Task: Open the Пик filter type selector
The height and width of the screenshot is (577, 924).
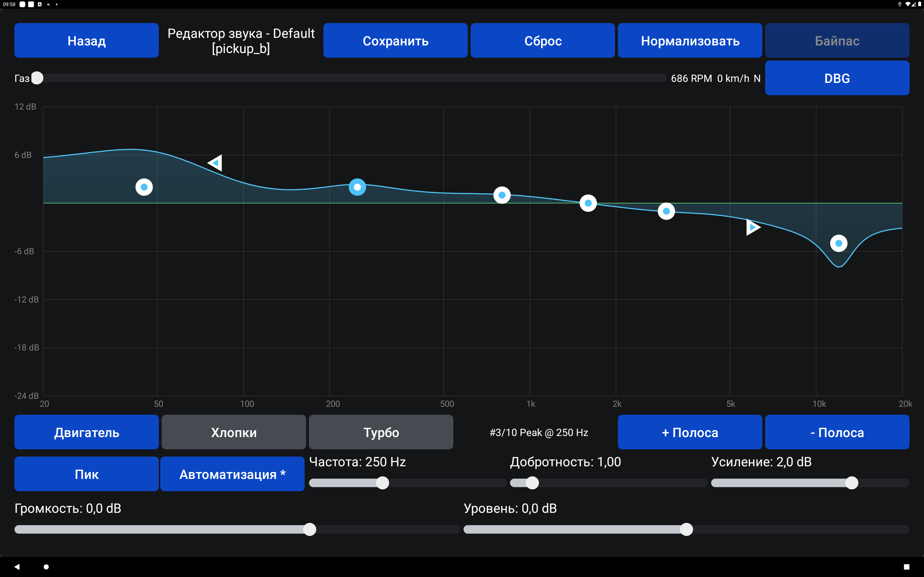Action: click(87, 474)
